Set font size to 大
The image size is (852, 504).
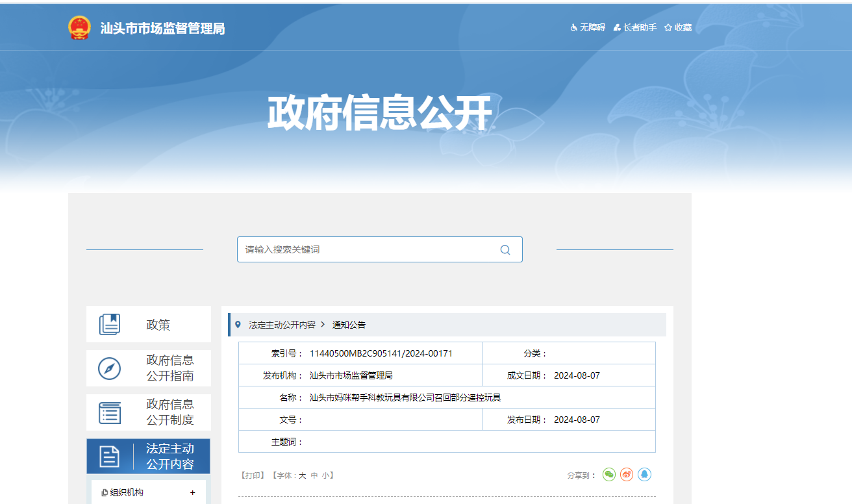[x=302, y=475]
